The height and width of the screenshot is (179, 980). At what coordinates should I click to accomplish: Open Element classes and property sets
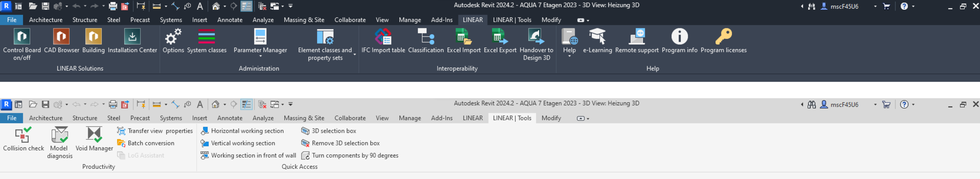point(325,45)
